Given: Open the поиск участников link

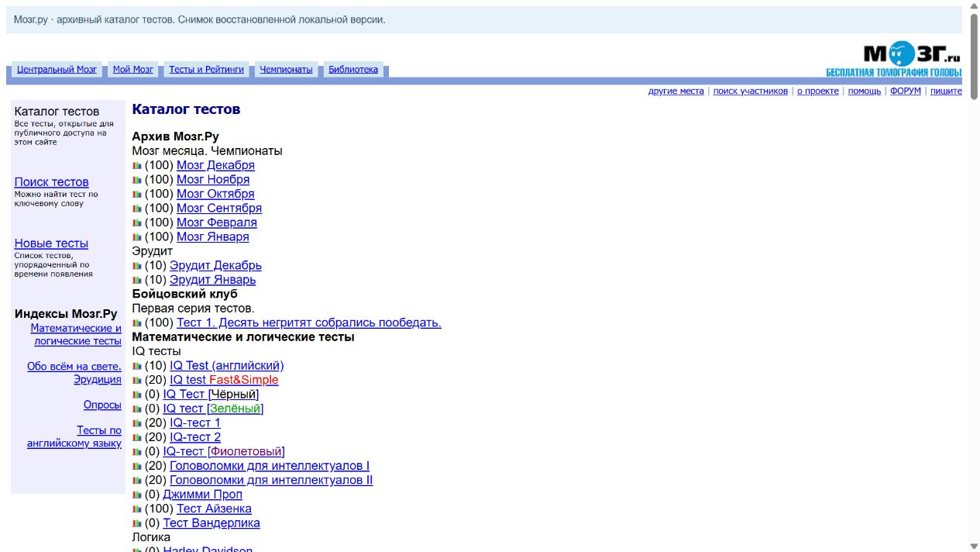Looking at the screenshot, I should tap(751, 91).
